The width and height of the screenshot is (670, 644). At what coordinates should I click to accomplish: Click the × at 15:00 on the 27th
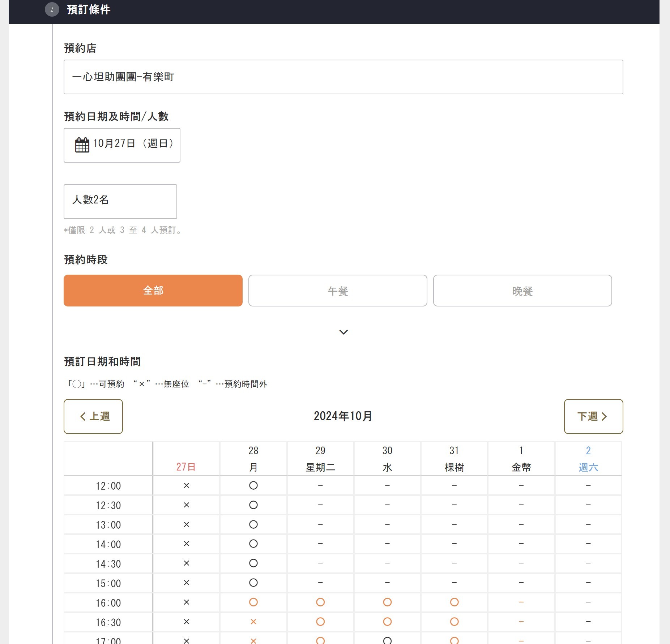(187, 583)
